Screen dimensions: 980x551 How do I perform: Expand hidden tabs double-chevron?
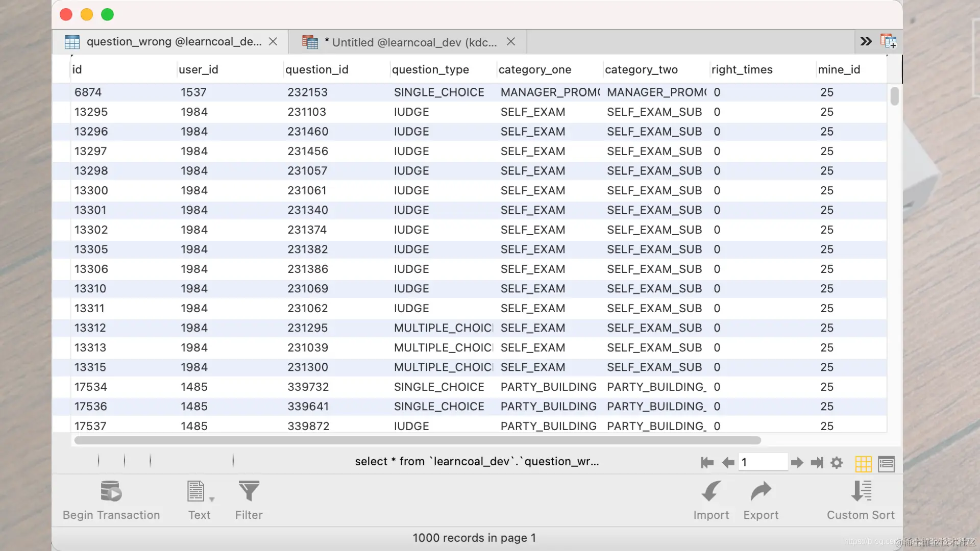[x=866, y=41]
